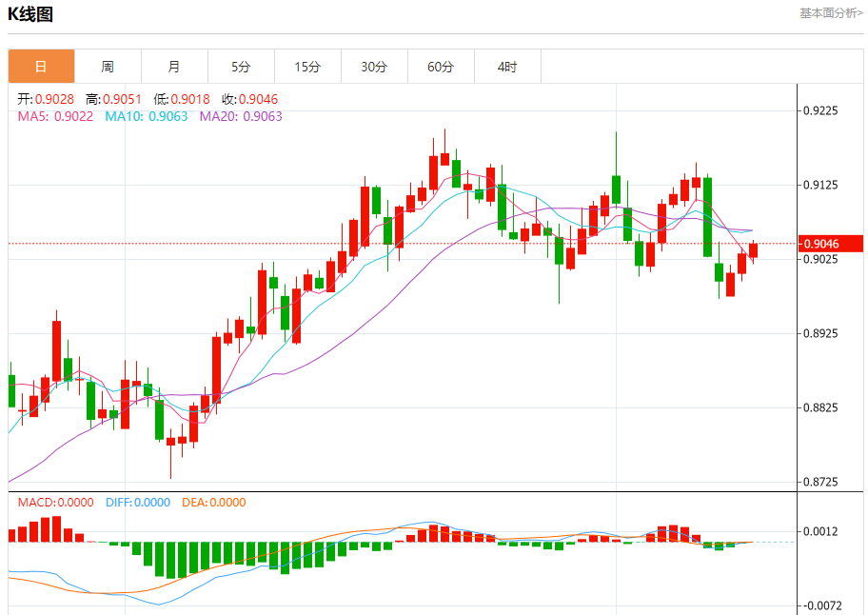Click the 0.9125 price axis label
Viewport: 868px width, 615px height.
[821, 185]
